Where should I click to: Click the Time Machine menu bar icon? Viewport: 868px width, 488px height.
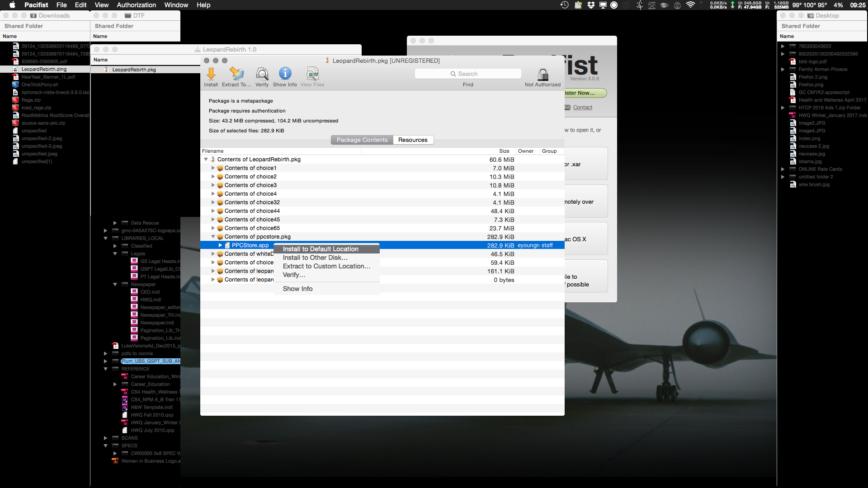click(564, 5)
